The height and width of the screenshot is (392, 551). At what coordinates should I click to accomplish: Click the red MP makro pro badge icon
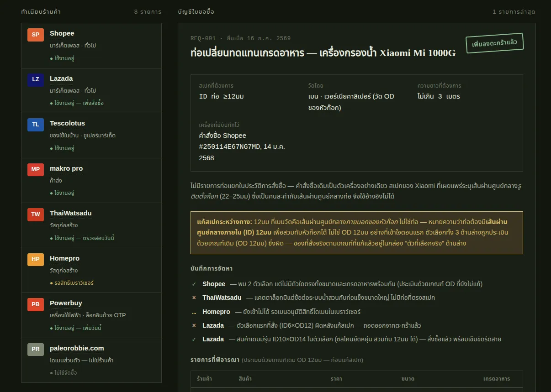pos(36,169)
